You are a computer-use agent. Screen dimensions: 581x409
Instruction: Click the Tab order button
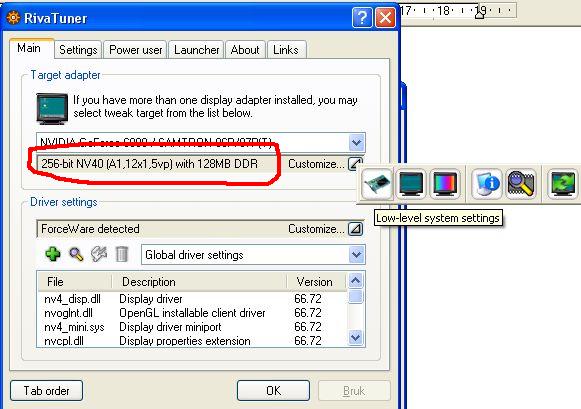47,390
